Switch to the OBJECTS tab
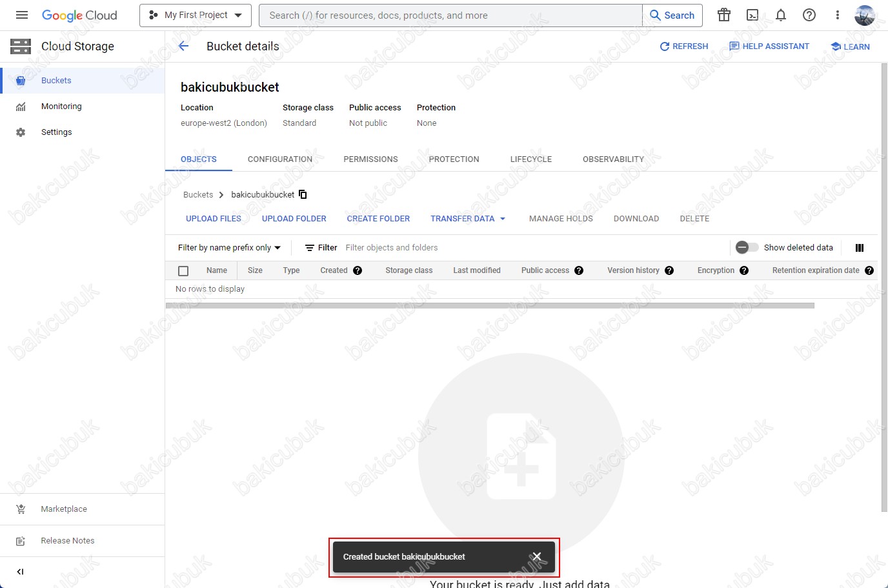Viewport: 888px width, 588px height. coord(199,159)
